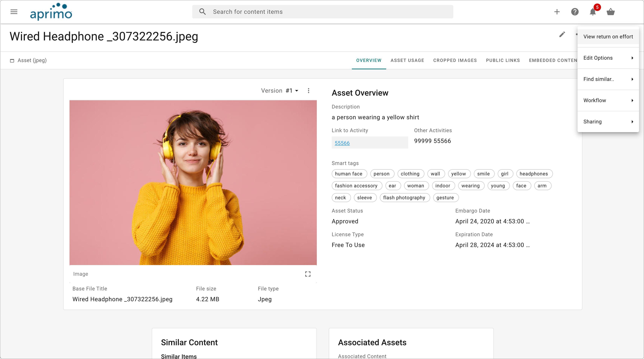Follow the 55566 activity link
Viewport: 644px width, 359px height.
point(342,143)
